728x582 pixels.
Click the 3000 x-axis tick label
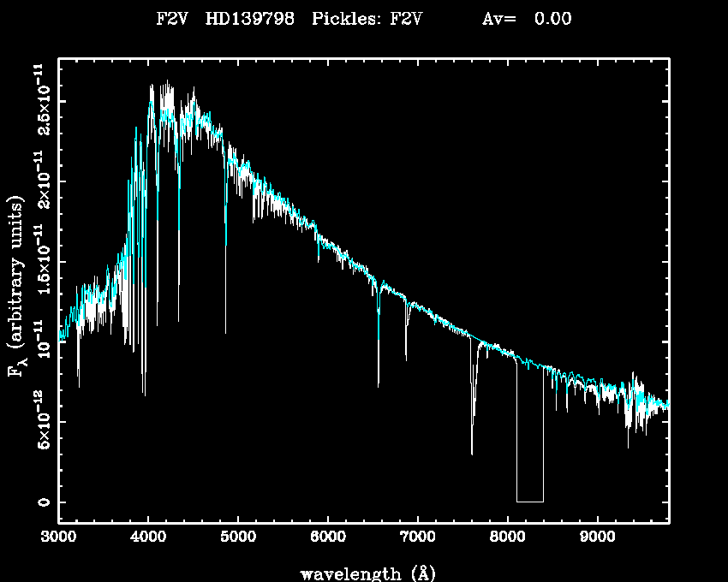pyautogui.click(x=58, y=537)
